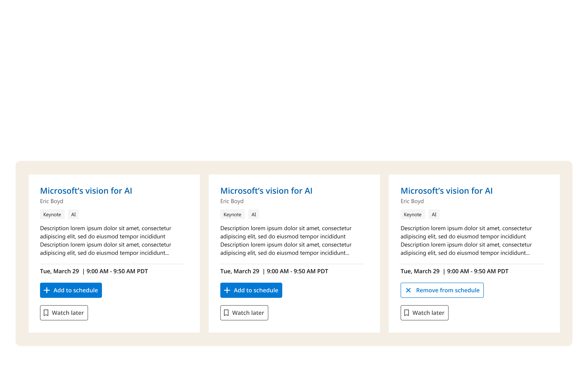Click bookmark icon in first card's Watch later
The height and width of the screenshot is (377, 588).
click(46, 313)
